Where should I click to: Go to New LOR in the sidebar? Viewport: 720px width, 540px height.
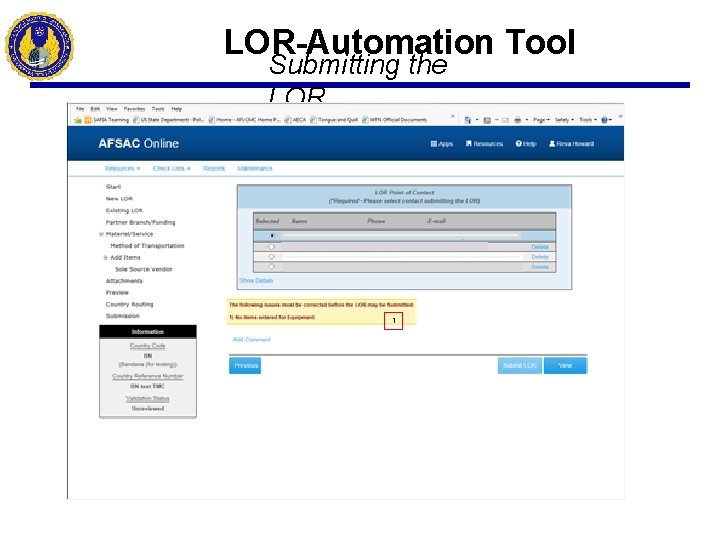point(119,199)
